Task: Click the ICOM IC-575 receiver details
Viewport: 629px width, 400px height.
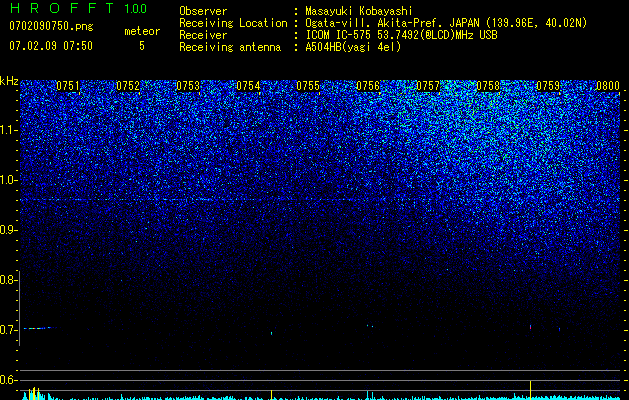Action: pos(401,35)
